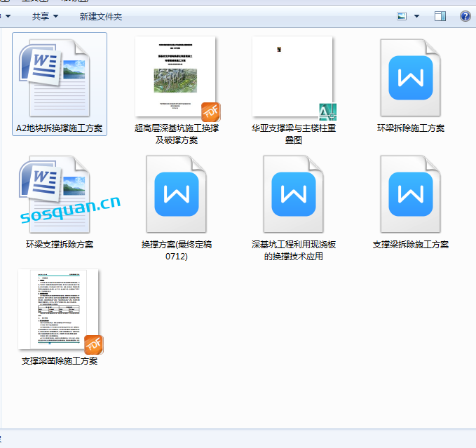The height and width of the screenshot is (448, 476).
Task: Open the 共享 share menu
Action: pyautogui.click(x=46, y=16)
